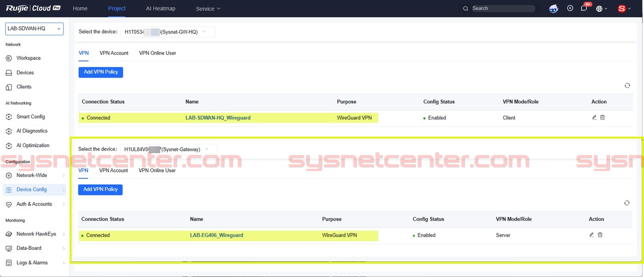Open Devices from the left sidebar
This screenshot has height=277, width=644.
[25, 72]
